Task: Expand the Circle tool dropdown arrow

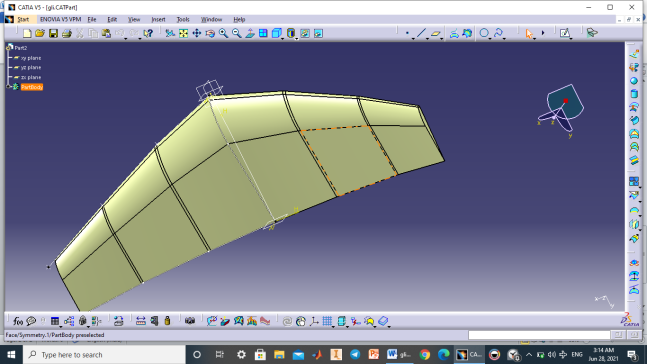Action: pos(490,38)
